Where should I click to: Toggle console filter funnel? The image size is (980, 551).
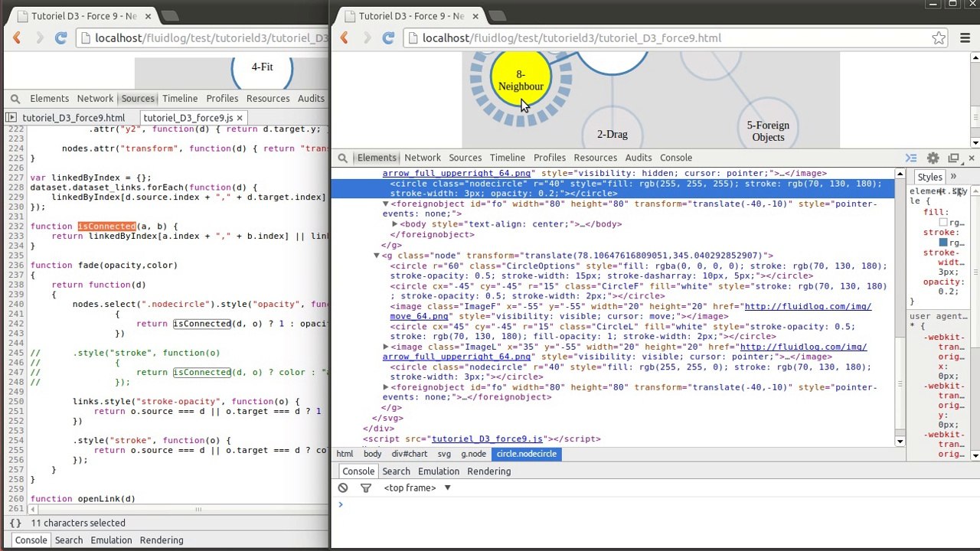click(365, 487)
